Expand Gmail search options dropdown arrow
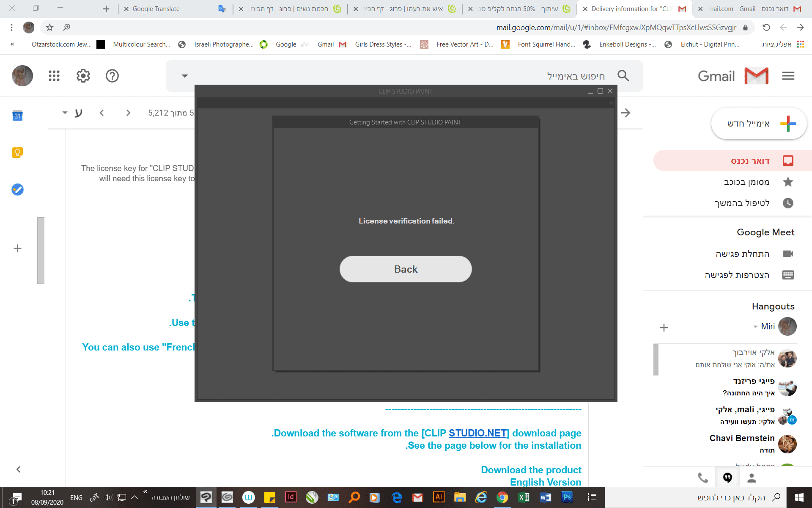 tap(184, 76)
